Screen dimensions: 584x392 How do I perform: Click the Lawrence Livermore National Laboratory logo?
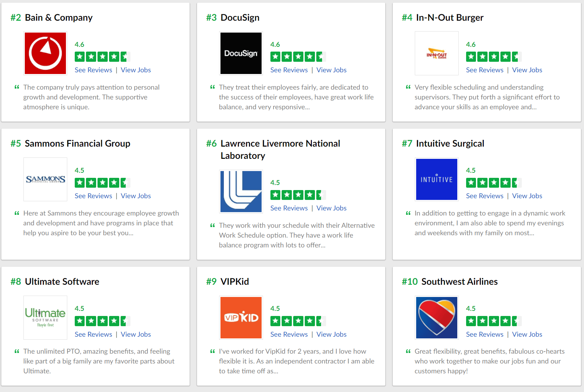pos(241,191)
